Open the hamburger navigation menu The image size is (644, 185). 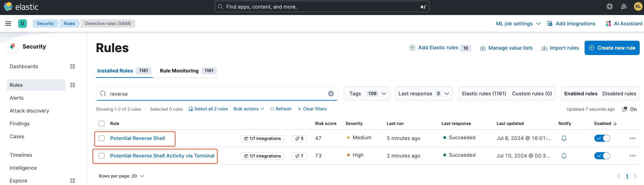8,24
